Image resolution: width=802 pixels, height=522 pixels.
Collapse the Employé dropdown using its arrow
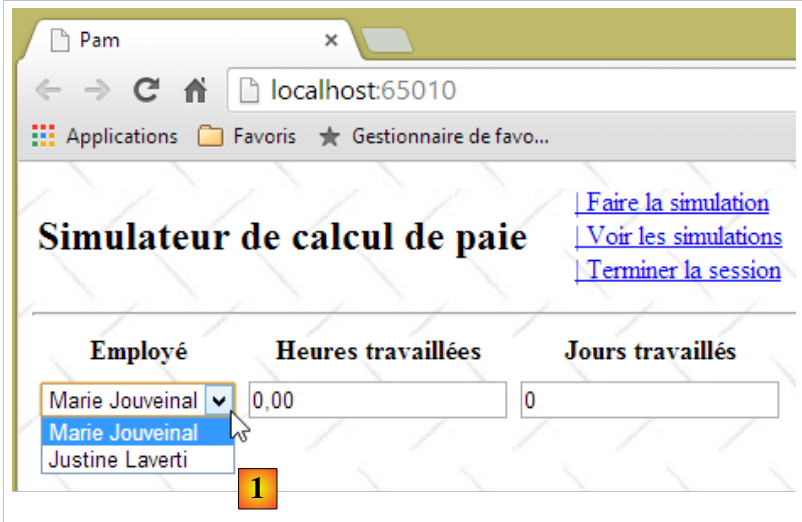(219, 401)
